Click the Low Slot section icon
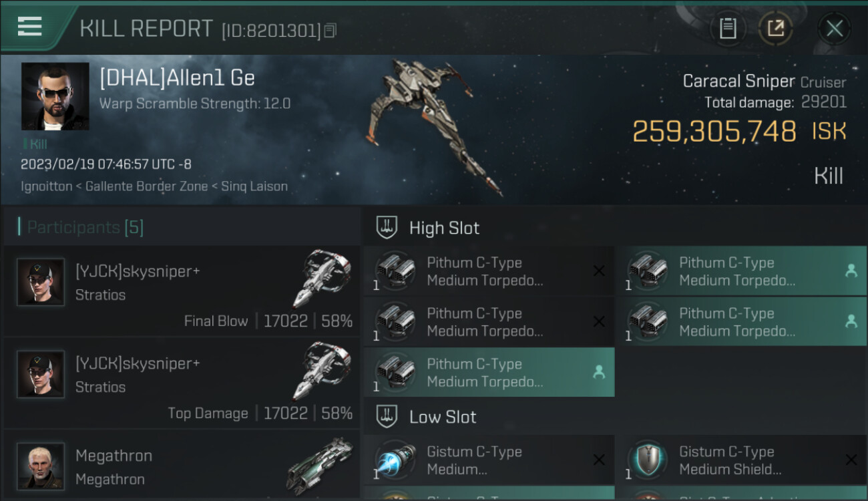868x501 pixels. click(x=387, y=417)
